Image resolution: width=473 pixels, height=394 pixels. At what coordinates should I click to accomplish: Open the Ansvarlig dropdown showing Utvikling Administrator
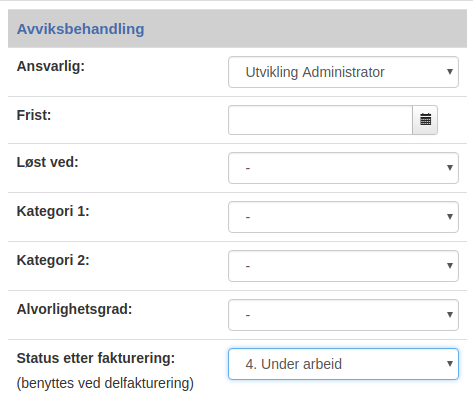343,72
